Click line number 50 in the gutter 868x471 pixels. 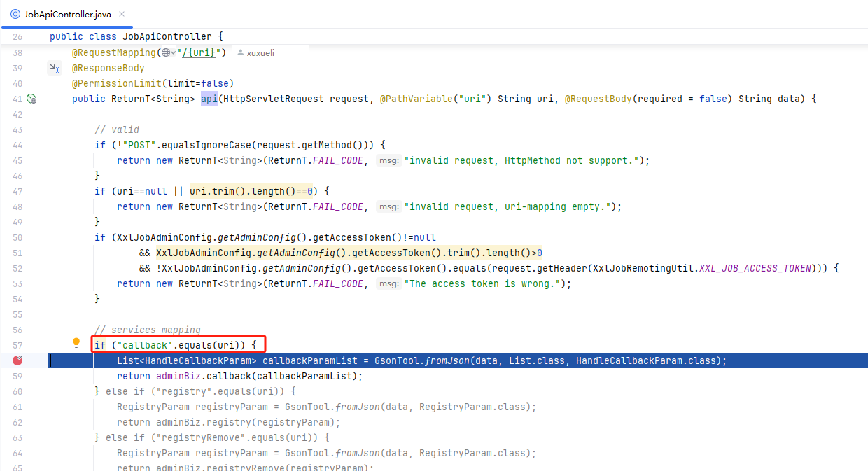tap(17, 238)
